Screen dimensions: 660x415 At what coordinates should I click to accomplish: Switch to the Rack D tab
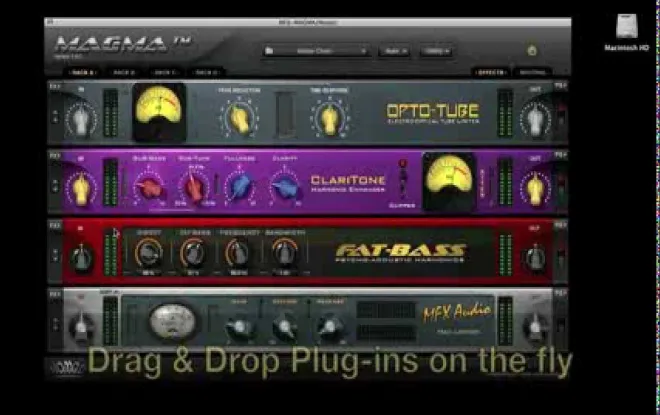tap(206, 72)
